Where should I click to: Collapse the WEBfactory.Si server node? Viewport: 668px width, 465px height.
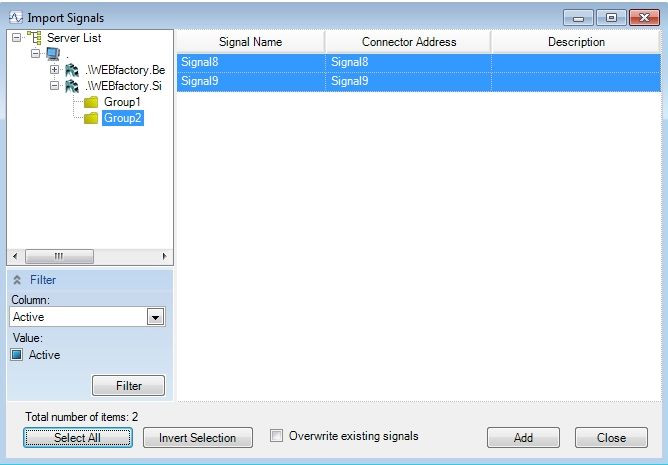point(55,86)
